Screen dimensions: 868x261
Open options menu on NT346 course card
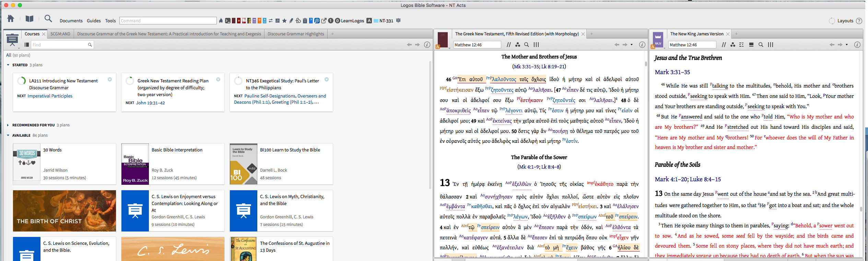(x=327, y=79)
